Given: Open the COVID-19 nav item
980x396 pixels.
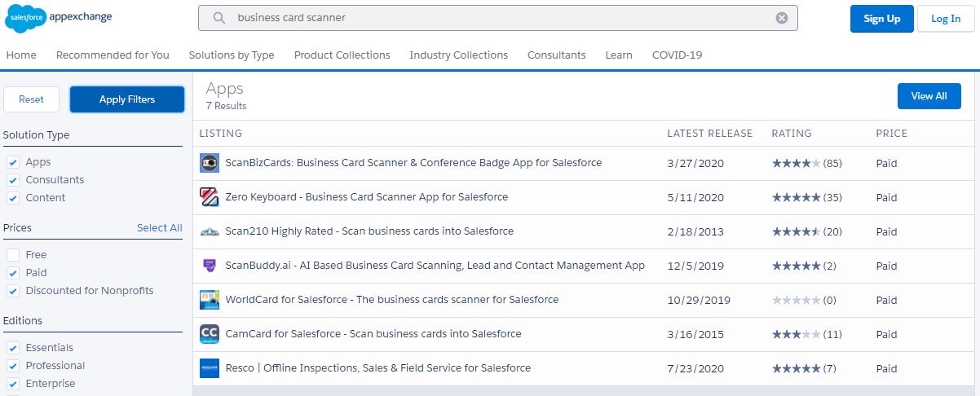Looking at the screenshot, I should tap(677, 55).
